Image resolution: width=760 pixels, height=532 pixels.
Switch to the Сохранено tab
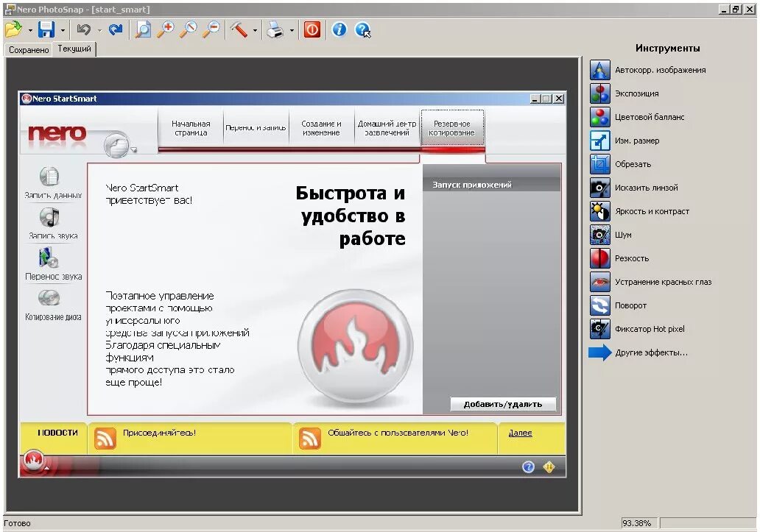coord(29,50)
